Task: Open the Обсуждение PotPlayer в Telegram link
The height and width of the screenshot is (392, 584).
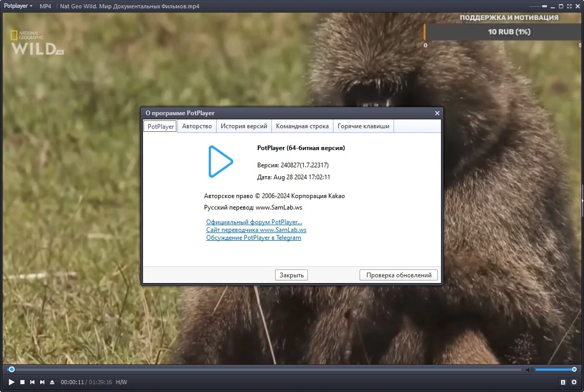Action: tap(253, 238)
